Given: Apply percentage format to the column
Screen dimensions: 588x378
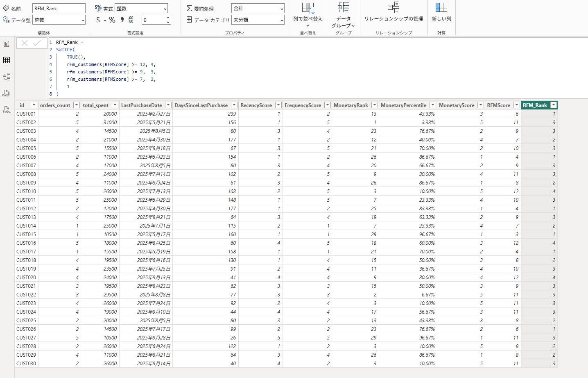Looking at the screenshot, I should tap(112, 20).
